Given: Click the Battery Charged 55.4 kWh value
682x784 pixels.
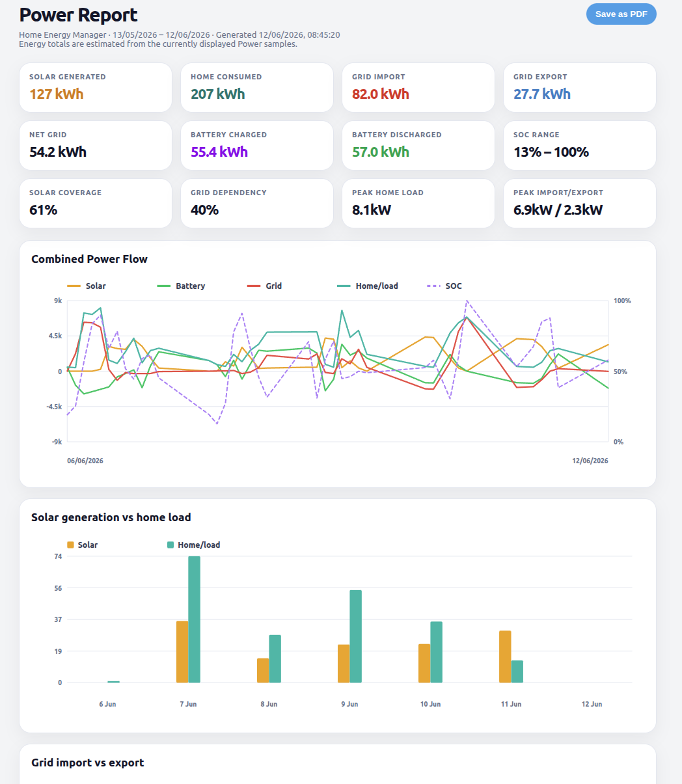Looking at the screenshot, I should point(219,152).
